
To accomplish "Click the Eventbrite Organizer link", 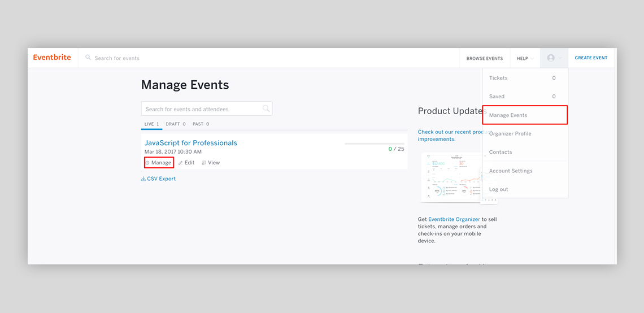I will coord(454,219).
